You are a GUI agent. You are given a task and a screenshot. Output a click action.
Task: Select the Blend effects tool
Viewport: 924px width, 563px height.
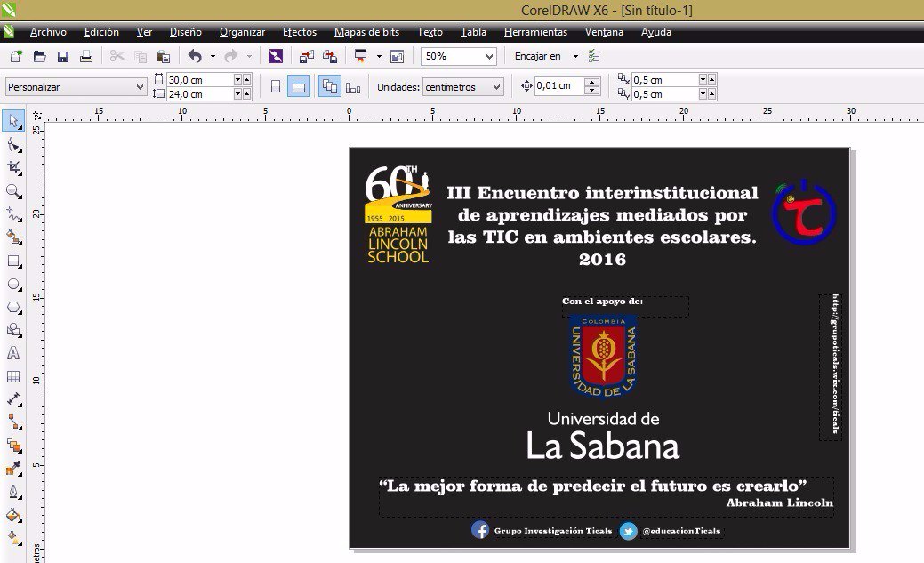13,446
